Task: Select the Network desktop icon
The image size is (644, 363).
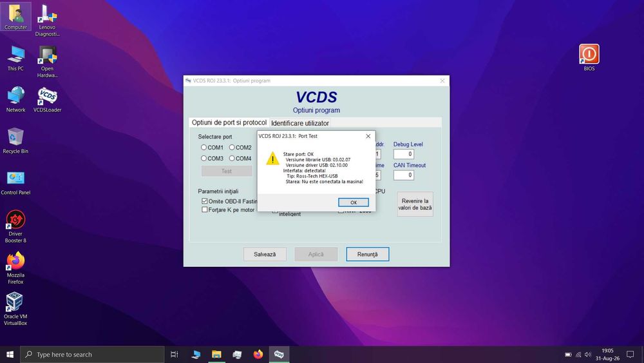Action: pyautogui.click(x=15, y=99)
